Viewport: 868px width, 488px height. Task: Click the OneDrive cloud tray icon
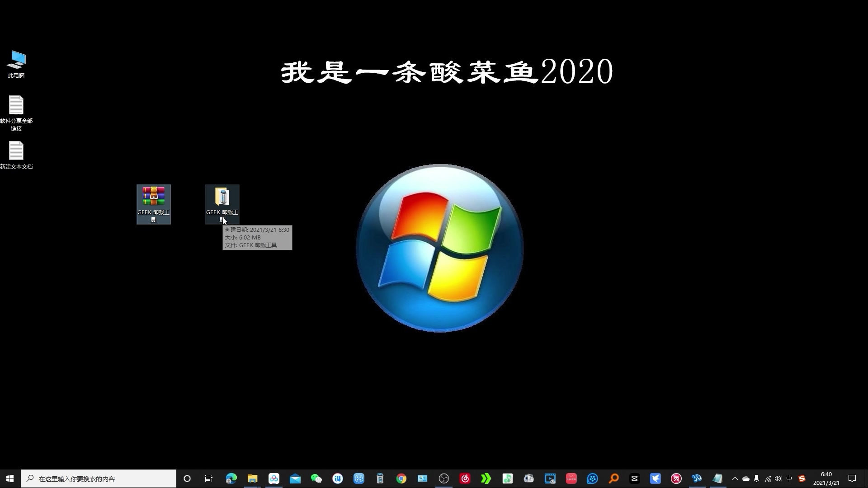point(746,479)
